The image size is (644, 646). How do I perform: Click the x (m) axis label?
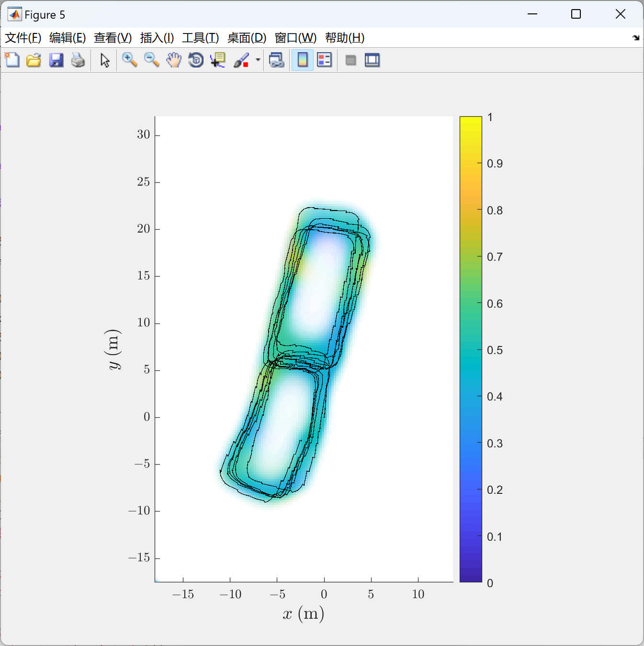click(303, 613)
